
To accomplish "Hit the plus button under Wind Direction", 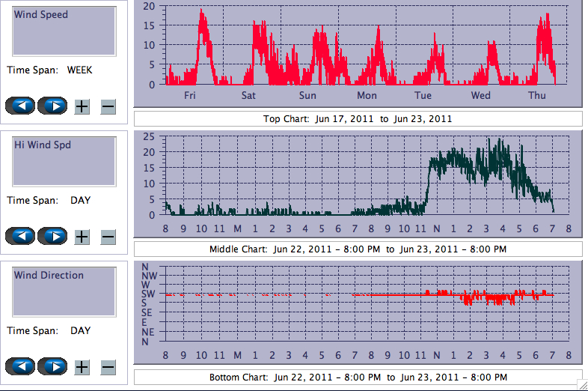I will point(82,367).
